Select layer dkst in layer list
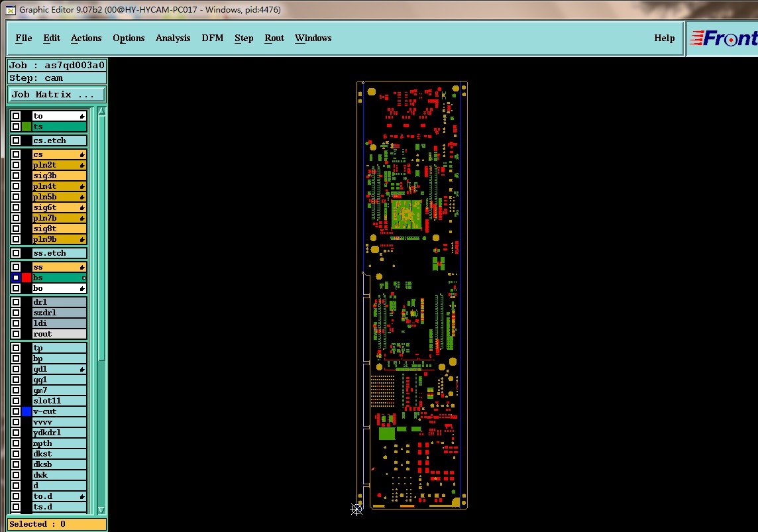This screenshot has width=758, height=532. coord(59,454)
